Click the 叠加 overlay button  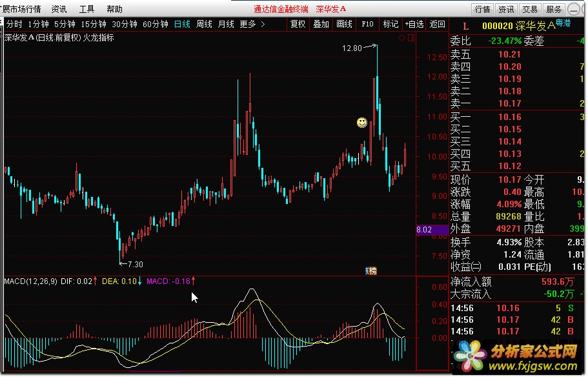coord(321,25)
